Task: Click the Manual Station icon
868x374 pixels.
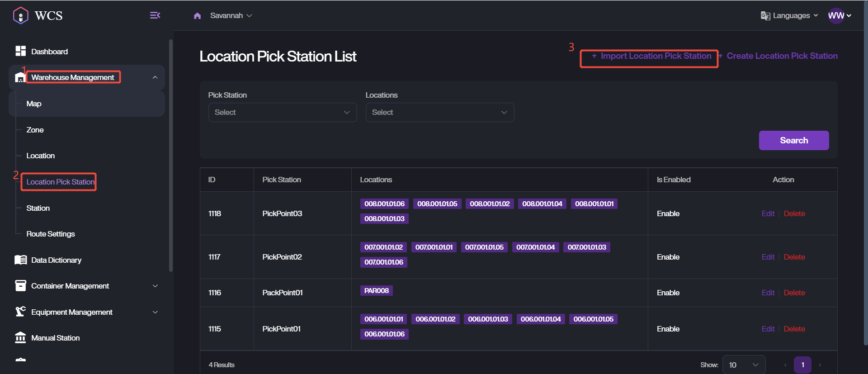Action: coord(20,338)
